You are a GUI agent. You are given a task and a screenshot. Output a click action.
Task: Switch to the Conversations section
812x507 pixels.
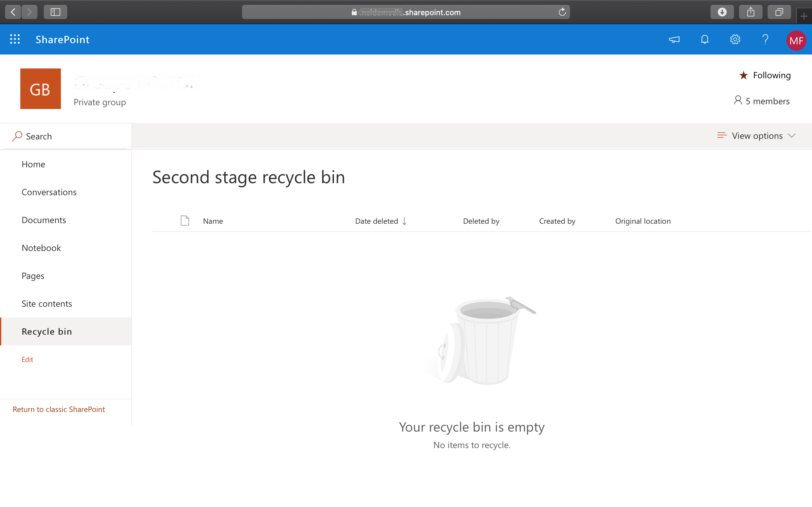point(49,192)
